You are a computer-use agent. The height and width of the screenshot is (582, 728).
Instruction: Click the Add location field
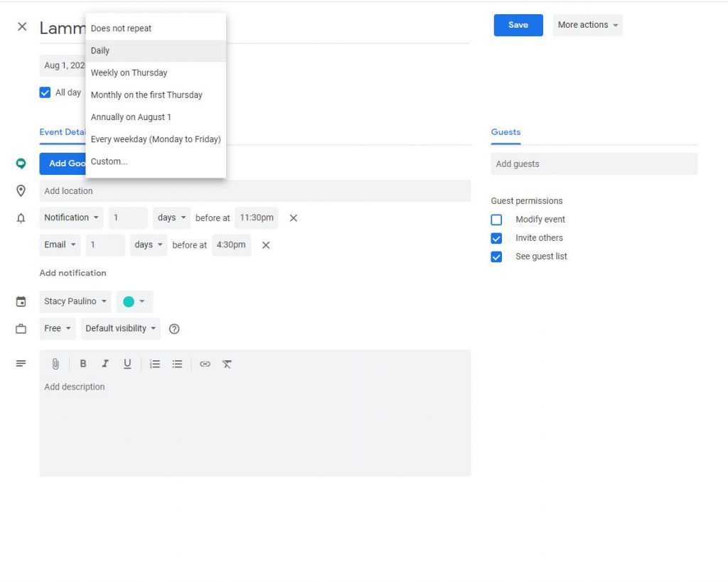(255, 190)
